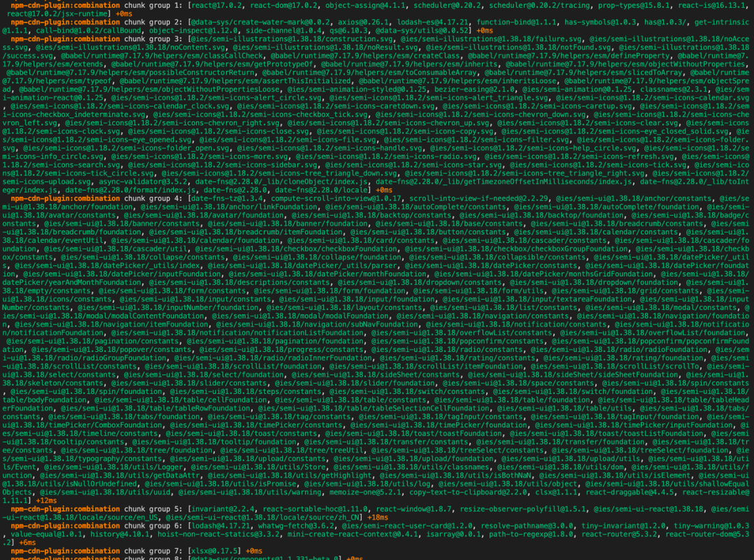Select qs@6.10.3 package entry
The image size is (754, 560).
coord(346,30)
